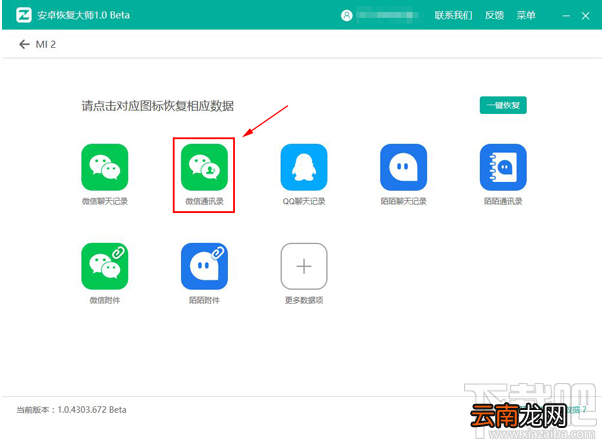This screenshot has height=444, width=604.
Task: Go back using the arrow beside MI 2
Action: point(24,44)
